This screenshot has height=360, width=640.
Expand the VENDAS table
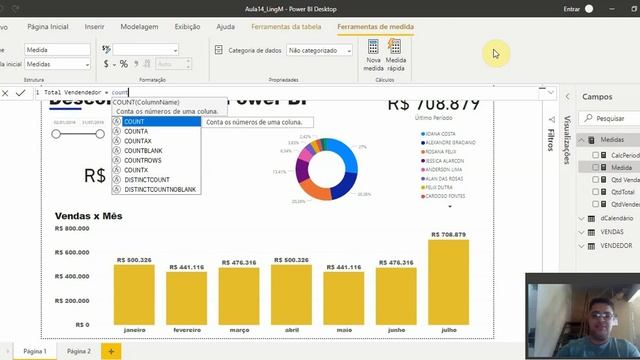(581, 232)
